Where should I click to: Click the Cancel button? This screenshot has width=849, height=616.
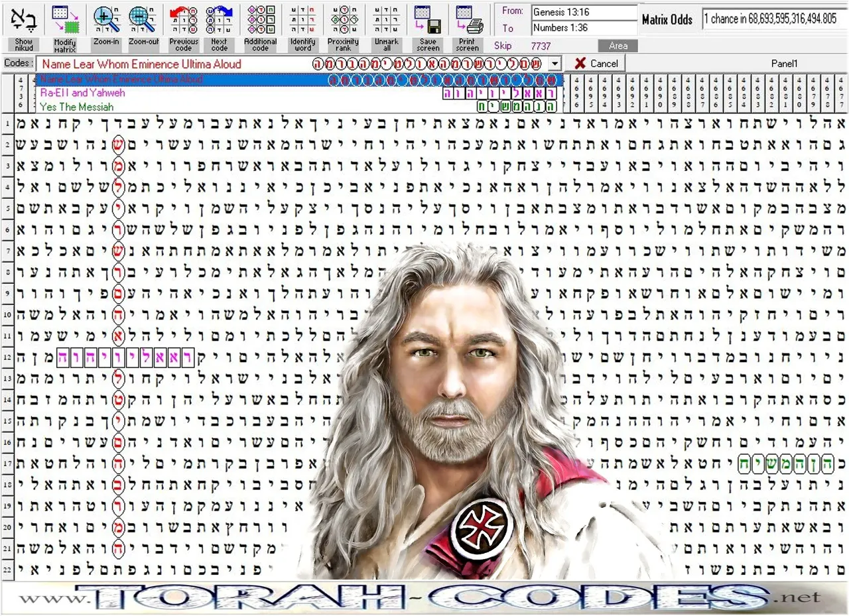596,64
